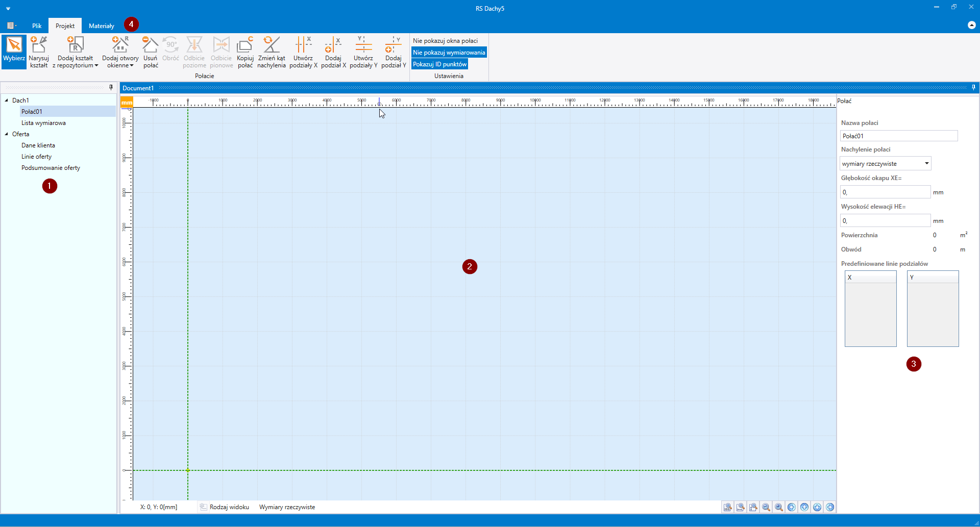Toggle Nie pokazuj wymiarowania setting
980x527 pixels.
point(449,53)
